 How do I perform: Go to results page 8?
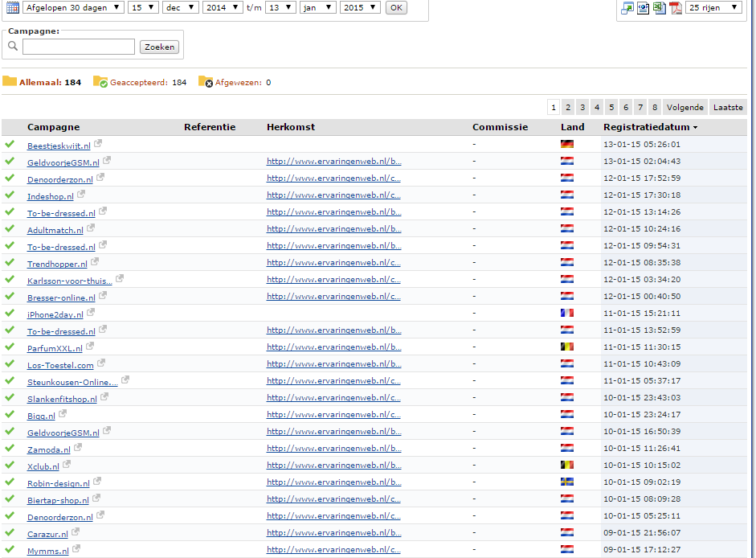pyautogui.click(x=655, y=107)
